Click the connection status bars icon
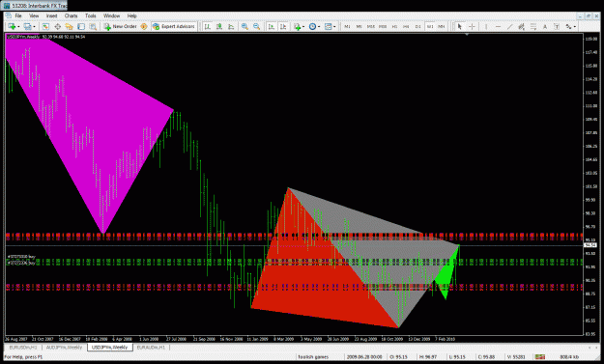Image resolution: width=604 pixels, height=364 pixels. point(540,357)
